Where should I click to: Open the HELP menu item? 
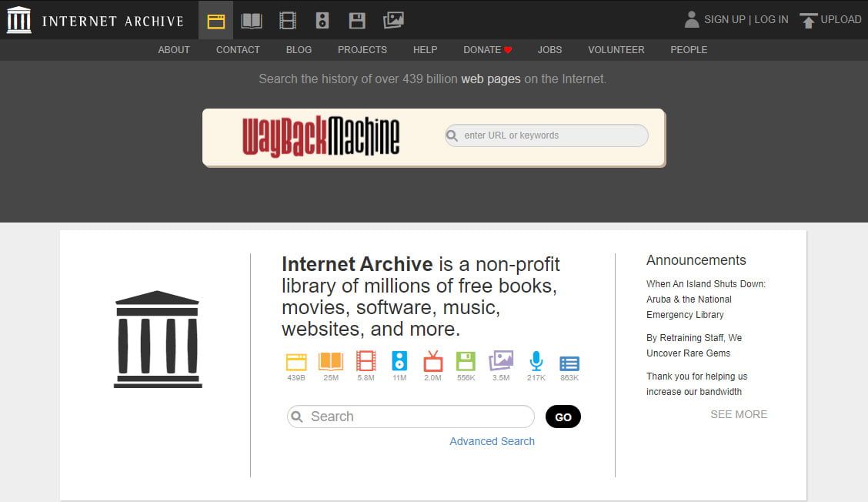coord(425,50)
